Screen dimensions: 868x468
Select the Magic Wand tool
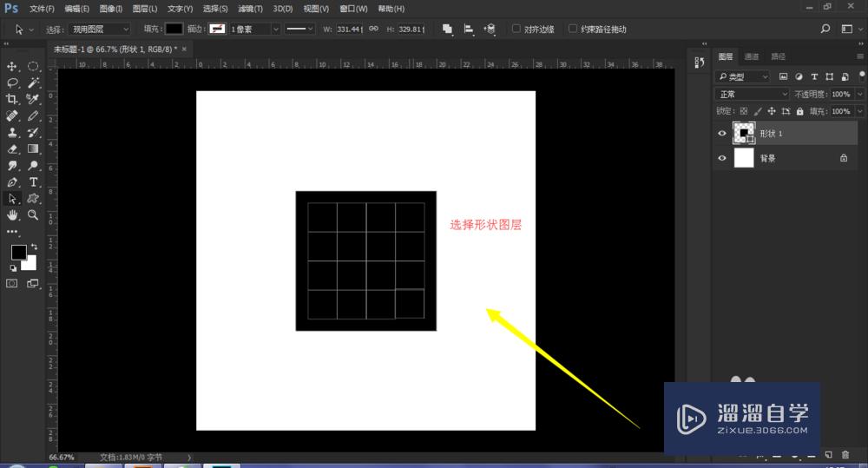pyautogui.click(x=33, y=83)
